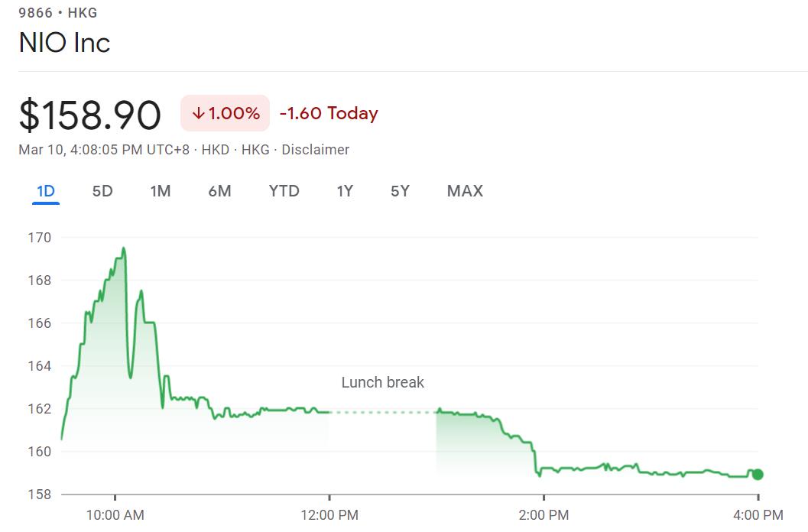This screenshot has width=808, height=532.
Task: Click the Lunch break label on chart
Action: [x=382, y=382]
